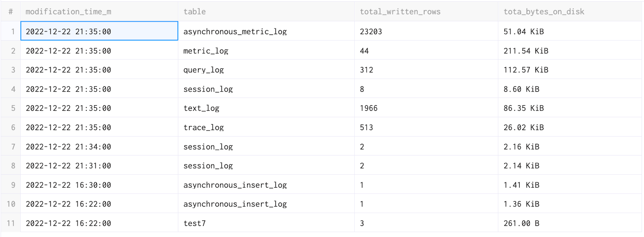Click the total_written_rows column header

click(400, 12)
